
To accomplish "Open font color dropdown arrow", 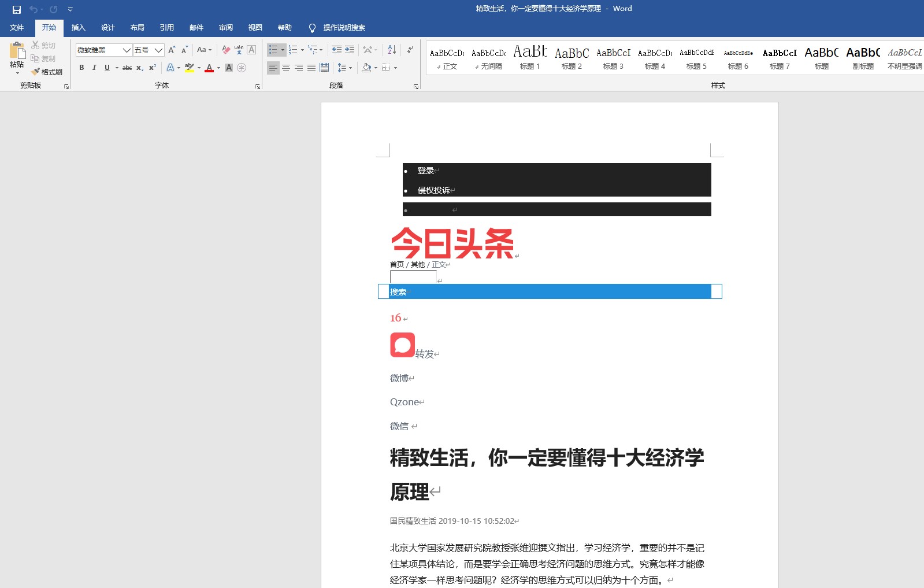I will click(219, 68).
